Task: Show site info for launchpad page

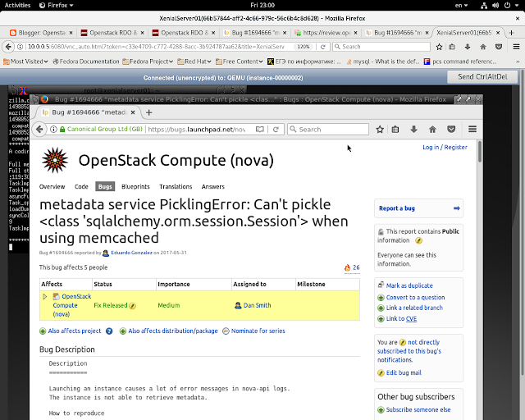Action: [53, 130]
